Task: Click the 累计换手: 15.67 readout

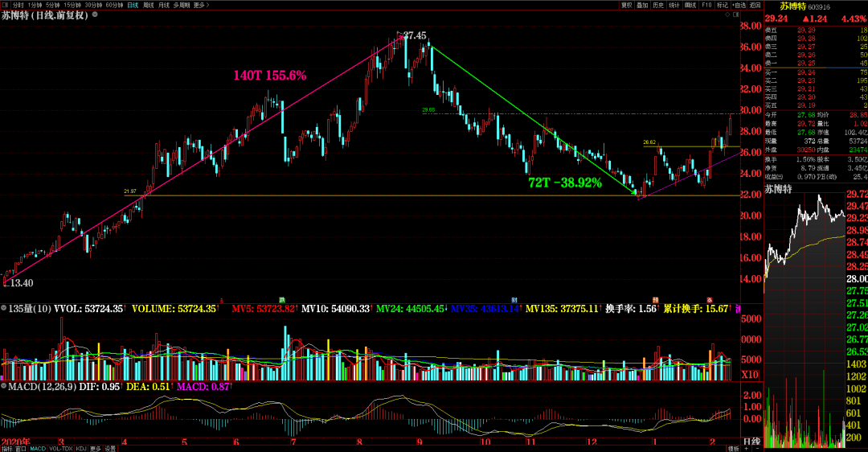Action: [696, 309]
